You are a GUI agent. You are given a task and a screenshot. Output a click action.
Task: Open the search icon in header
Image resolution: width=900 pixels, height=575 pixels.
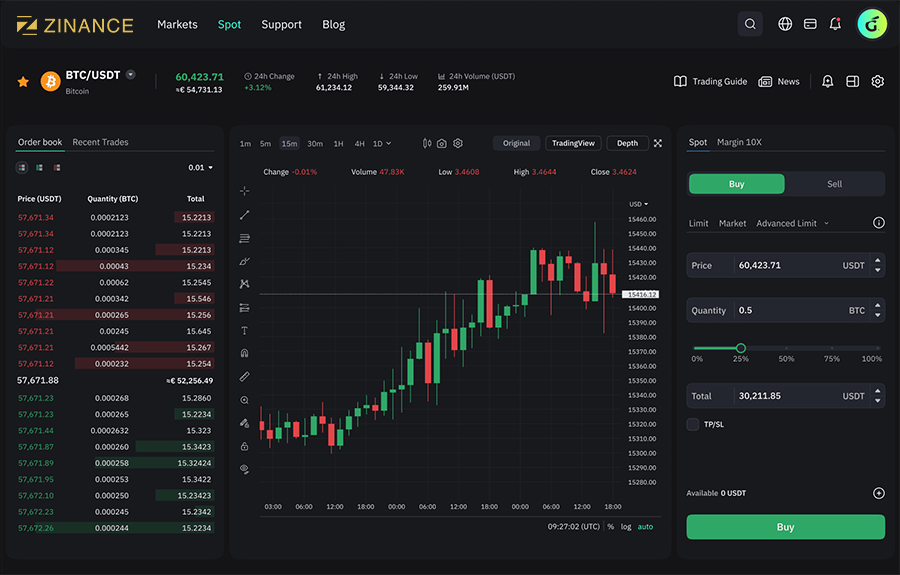click(x=750, y=24)
